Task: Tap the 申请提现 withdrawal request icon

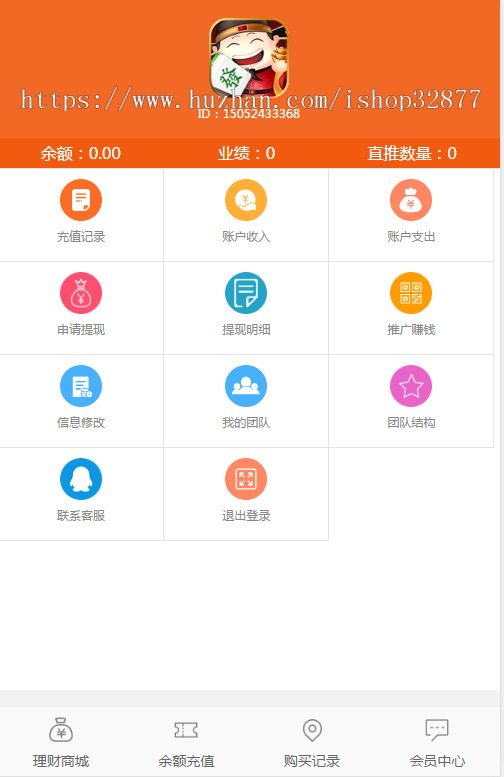Action: point(81,293)
